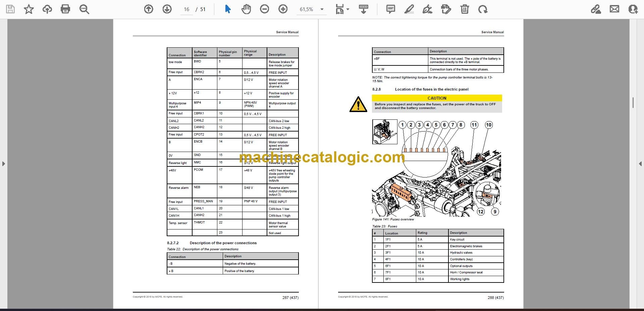Save the document with the floppy disk icon
The image size is (644, 311).
tap(10, 9)
